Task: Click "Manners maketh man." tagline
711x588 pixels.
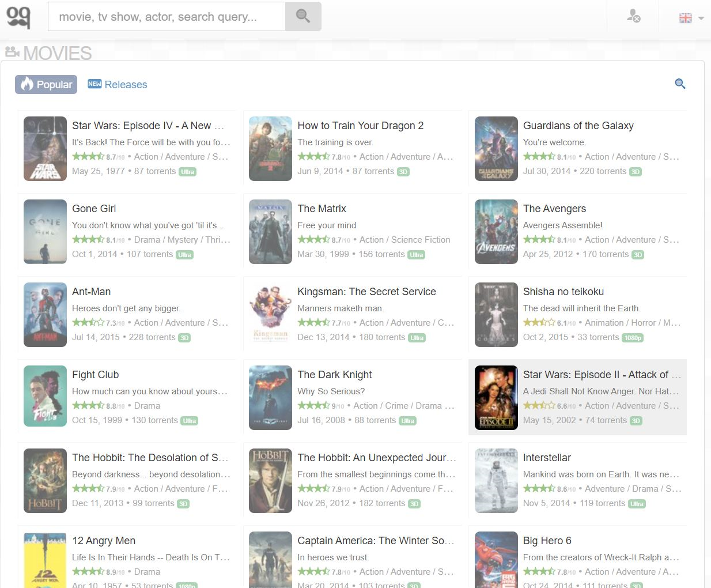Action: tap(341, 308)
